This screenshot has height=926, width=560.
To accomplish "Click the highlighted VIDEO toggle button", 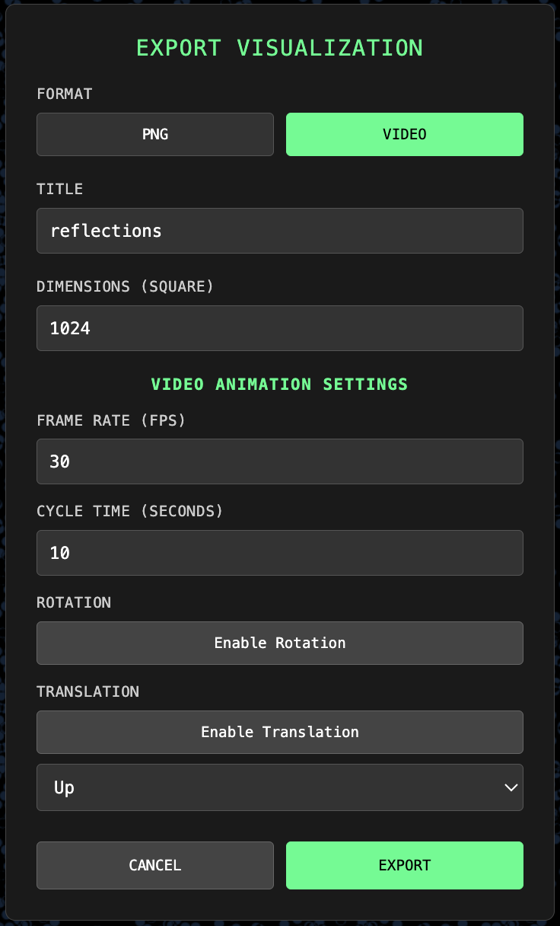I will tap(404, 134).
